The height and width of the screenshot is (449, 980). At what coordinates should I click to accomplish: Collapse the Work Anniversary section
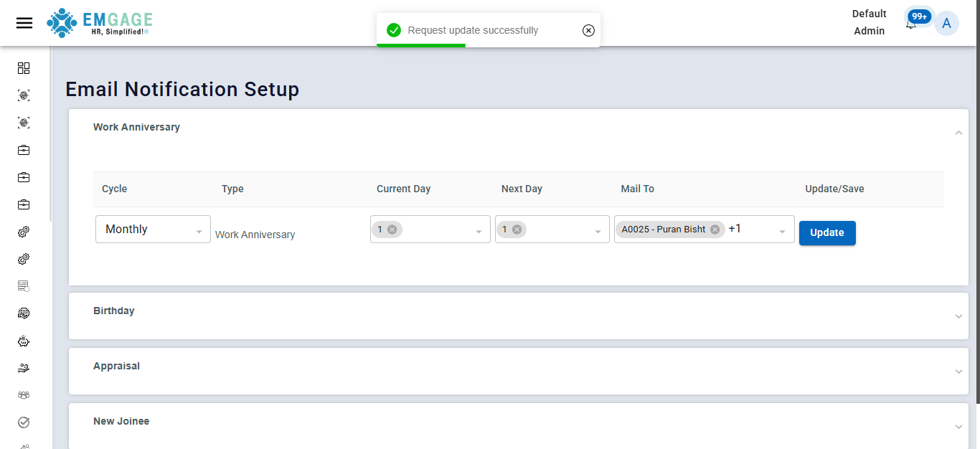click(x=958, y=133)
